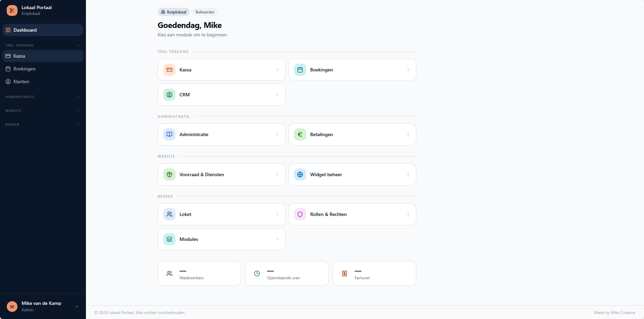Open Klanten from the sidebar
Viewport: 644px width, 319px height.
click(x=43, y=82)
